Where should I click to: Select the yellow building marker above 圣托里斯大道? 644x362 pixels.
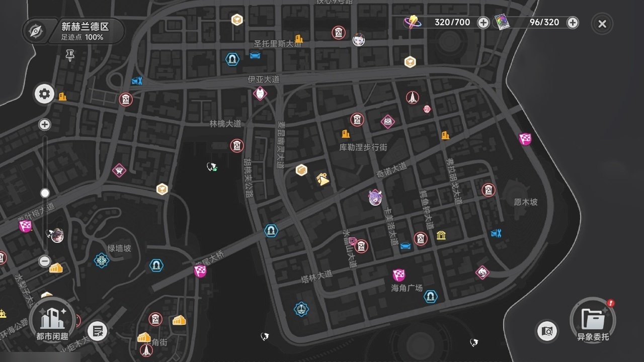point(299,38)
